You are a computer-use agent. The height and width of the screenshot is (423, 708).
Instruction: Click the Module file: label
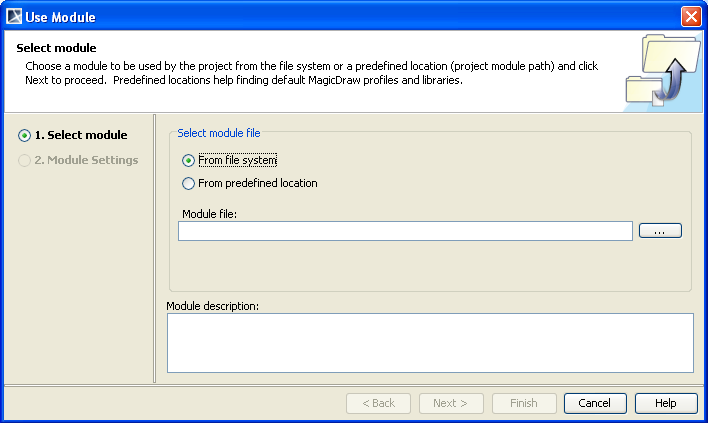[x=210, y=214]
